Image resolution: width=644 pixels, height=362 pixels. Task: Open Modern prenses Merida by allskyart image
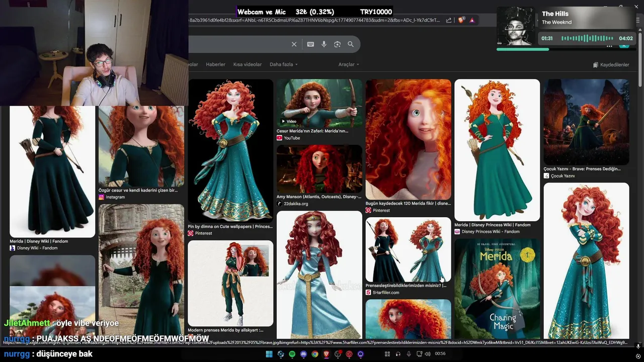[230, 283]
